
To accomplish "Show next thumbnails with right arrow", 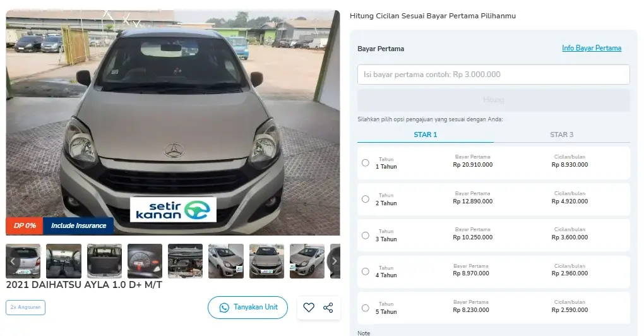I will (x=335, y=261).
